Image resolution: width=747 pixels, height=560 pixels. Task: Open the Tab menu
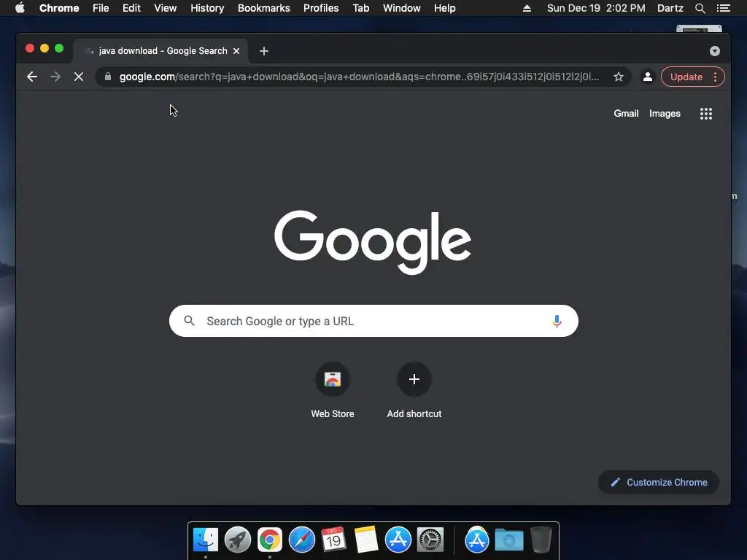click(x=360, y=8)
